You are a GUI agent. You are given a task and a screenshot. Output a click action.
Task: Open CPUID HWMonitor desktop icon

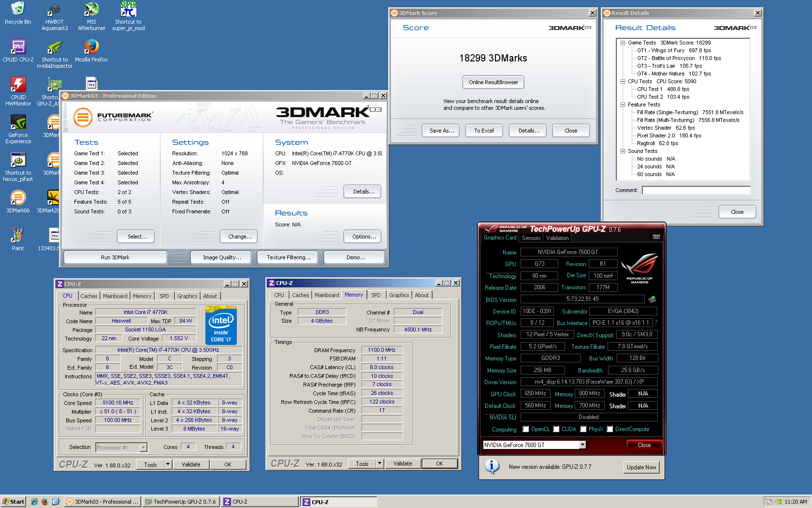point(18,92)
